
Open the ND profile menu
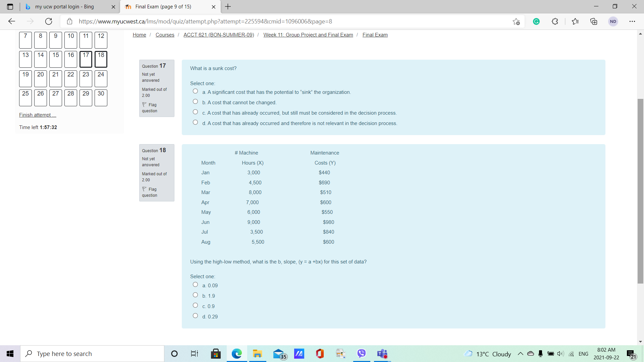[613, 21]
